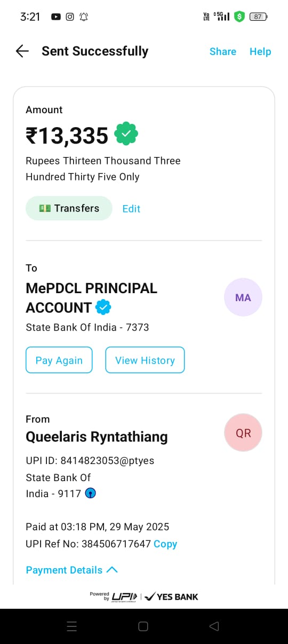The height and width of the screenshot is (644, 288).
Task: Tap the Android back triangle button
Action: pos(214,626)
